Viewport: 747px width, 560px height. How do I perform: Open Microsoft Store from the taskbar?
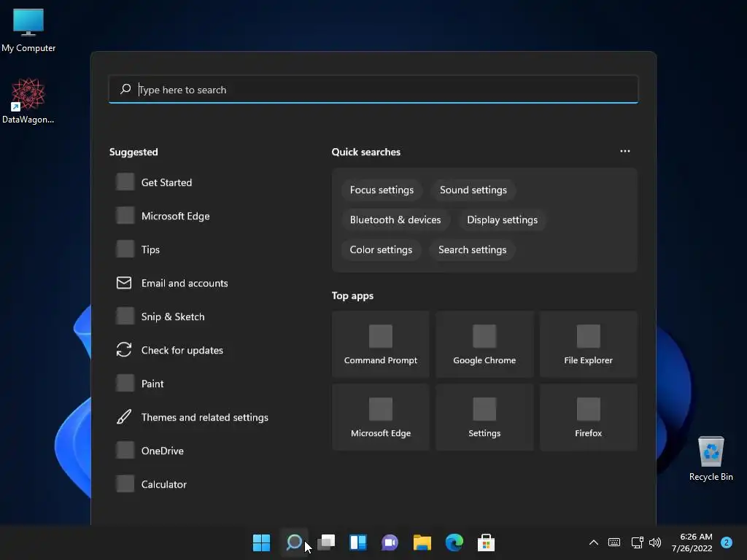click(486, 542)
